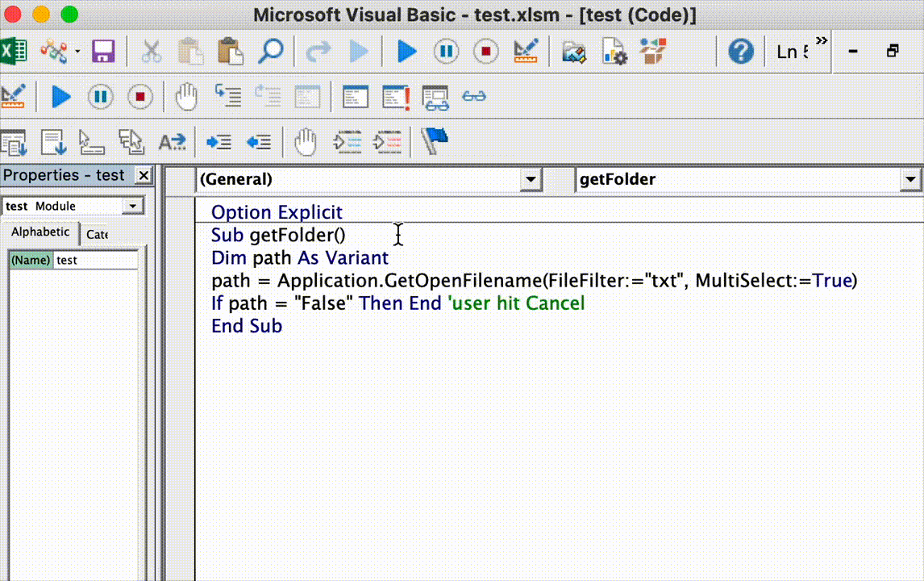Screen dimensions: 924x581
Task: Open the Properties Window icon
Action: tap(614, 52)
